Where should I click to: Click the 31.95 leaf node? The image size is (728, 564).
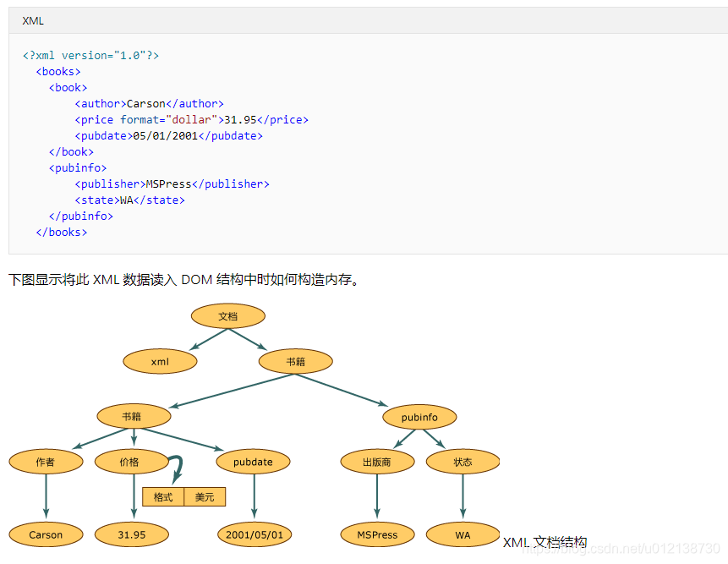[131, 534]
